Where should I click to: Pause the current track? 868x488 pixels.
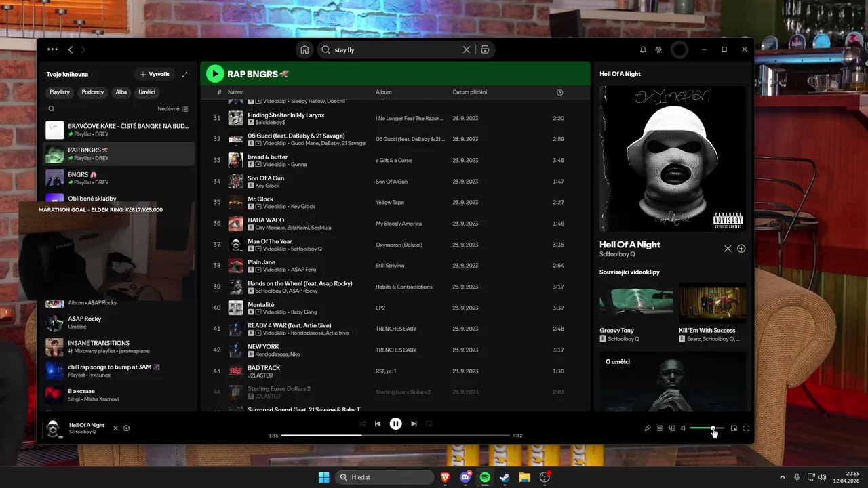coord(396,424)
